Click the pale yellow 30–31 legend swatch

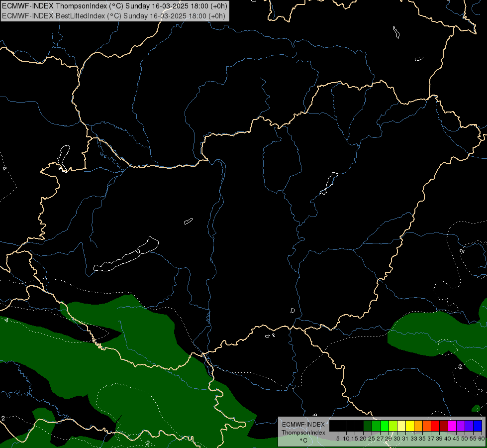[401, 426]
